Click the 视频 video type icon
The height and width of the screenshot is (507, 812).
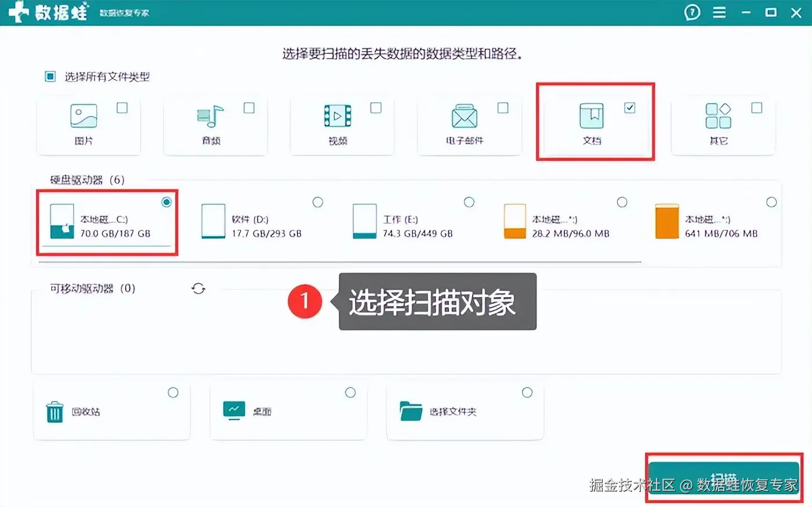[338, 116]
